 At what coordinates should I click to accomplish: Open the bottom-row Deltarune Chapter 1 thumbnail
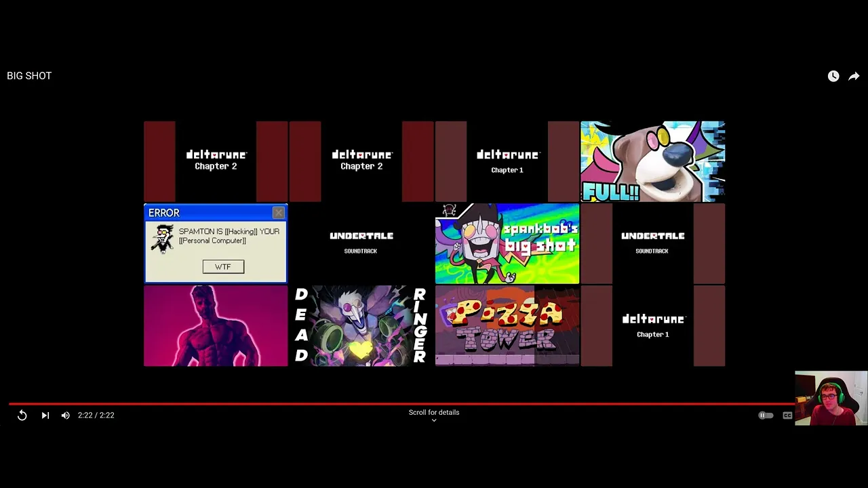[x=653, y=326]
